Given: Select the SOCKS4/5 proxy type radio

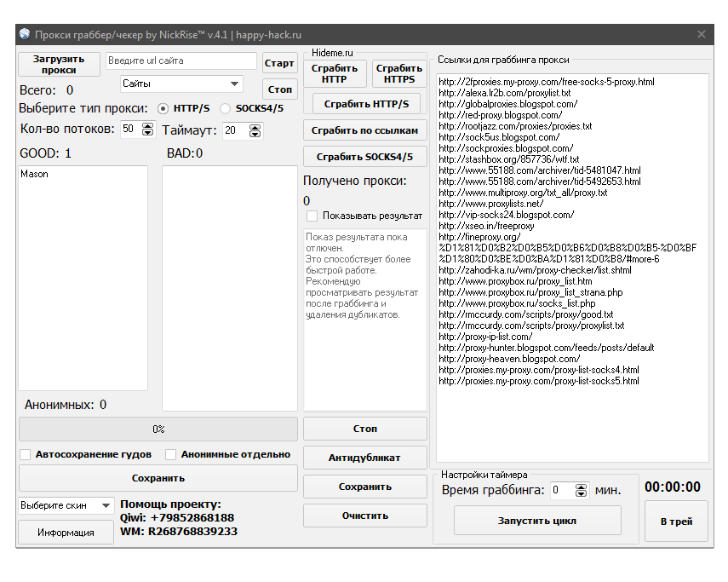Looking at the screenshot, I should coord(226,108).
